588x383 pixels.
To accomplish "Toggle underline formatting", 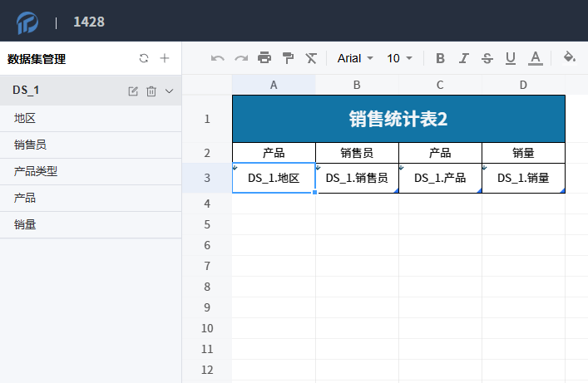I will click(511, 58).
